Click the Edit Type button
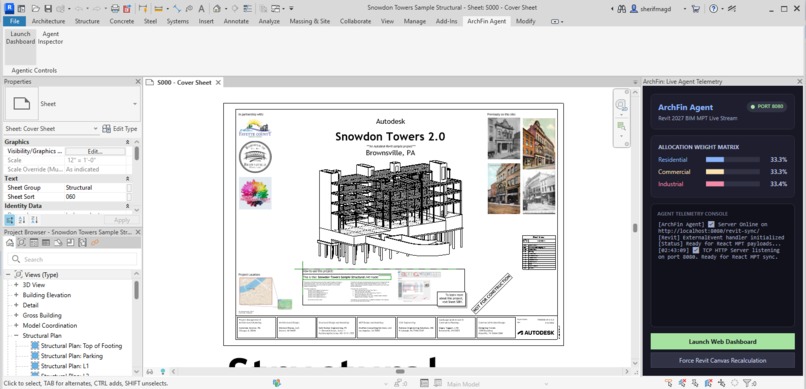Image resolution: width=806 pixels, height=389 pixels. click(x=119, y=128)
